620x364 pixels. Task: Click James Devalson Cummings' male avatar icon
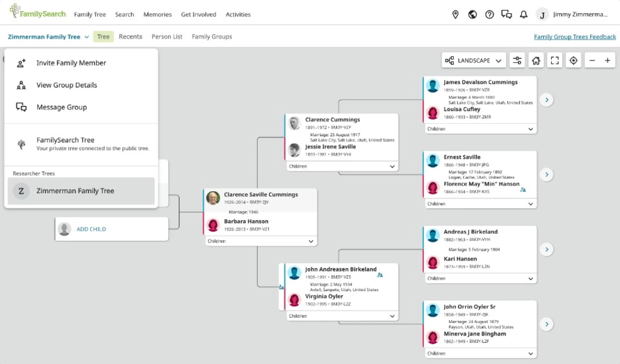(432, 86)
